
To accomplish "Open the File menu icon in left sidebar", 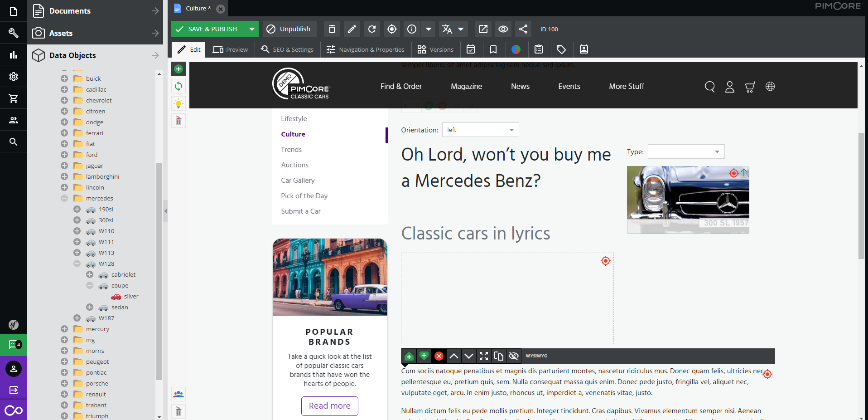I will point(14,11).
